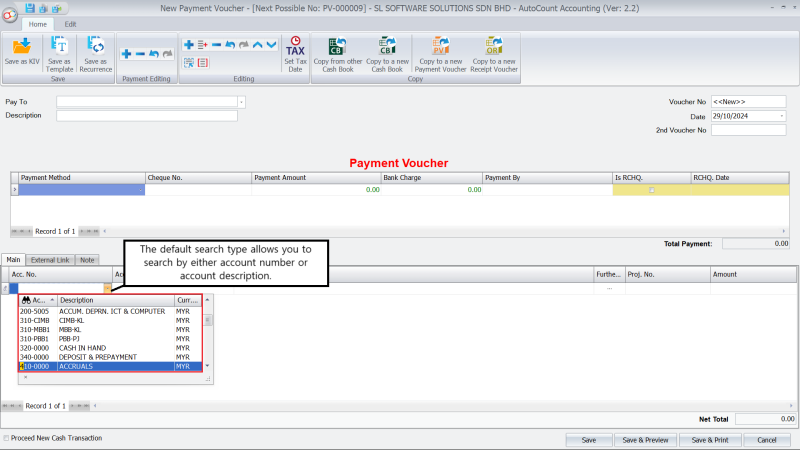Image resolution: width=800 pixels, height=450 pixels.
Task: Click the save and print quick access icon
Action: [x=57, y=8]
